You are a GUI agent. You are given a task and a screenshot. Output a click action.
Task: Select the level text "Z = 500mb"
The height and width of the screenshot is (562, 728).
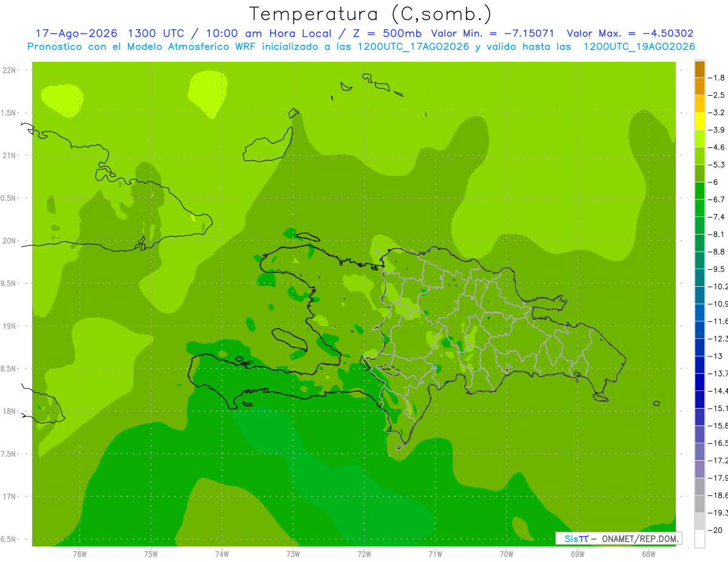388,33
